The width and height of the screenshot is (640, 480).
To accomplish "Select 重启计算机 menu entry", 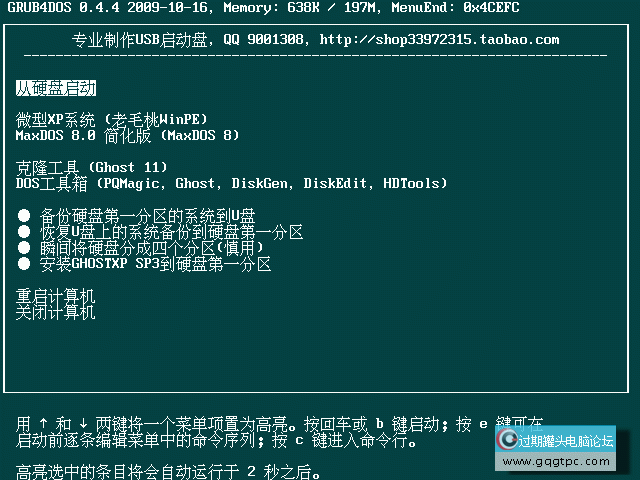I will [x=56, y=296].
